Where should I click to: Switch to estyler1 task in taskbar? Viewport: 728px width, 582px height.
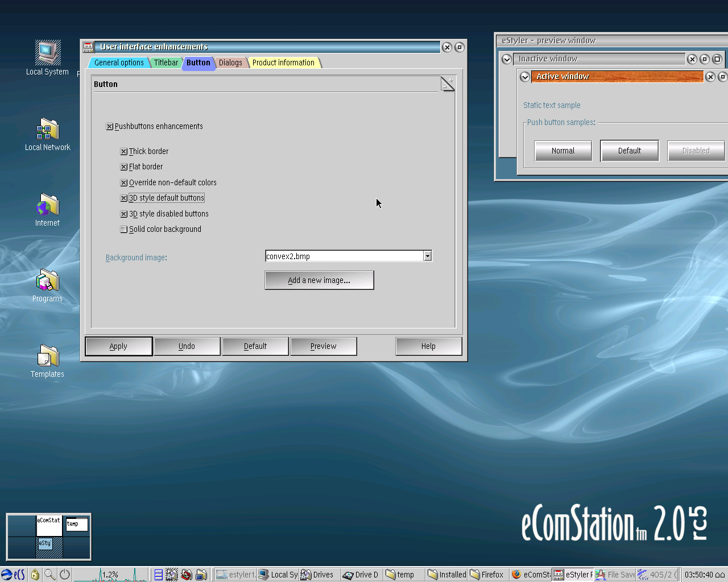(235, 575)
